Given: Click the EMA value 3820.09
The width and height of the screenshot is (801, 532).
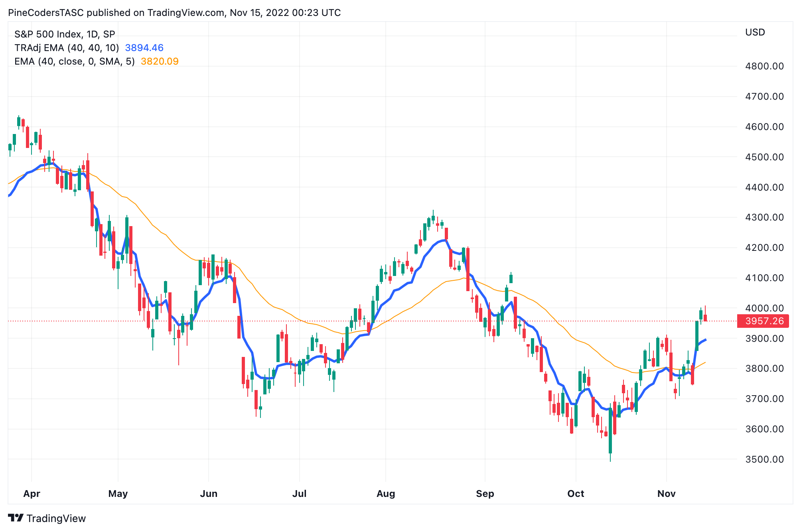Looking at the screenshot, I should pos(160,61).
